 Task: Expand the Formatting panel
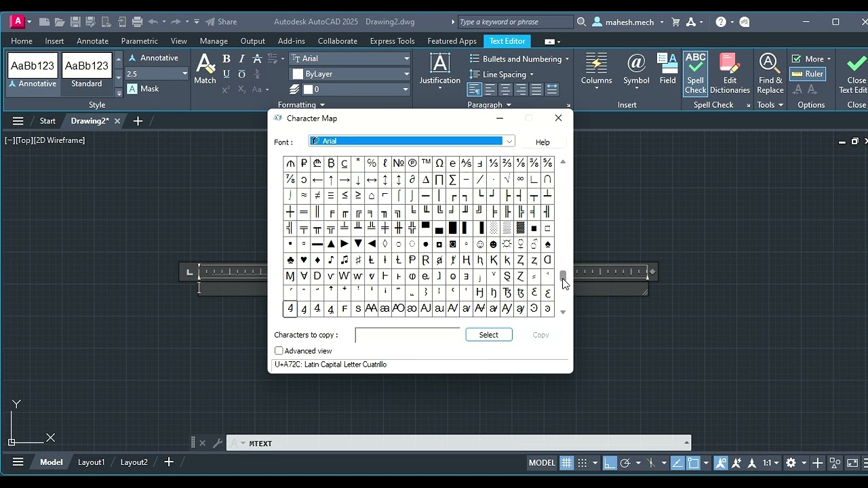(301, 105)
